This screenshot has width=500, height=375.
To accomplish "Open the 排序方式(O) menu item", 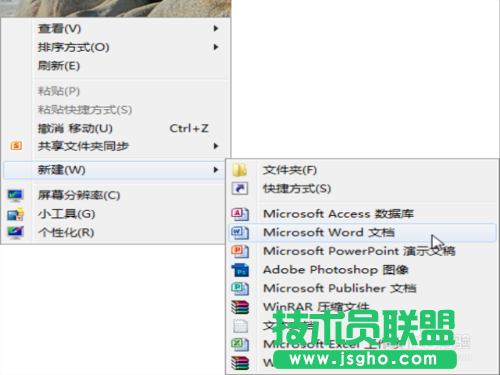I will [116, 47].
